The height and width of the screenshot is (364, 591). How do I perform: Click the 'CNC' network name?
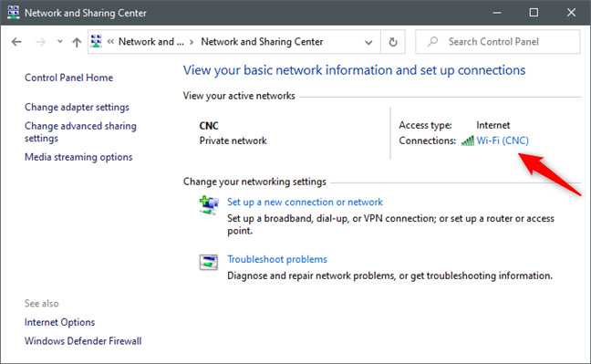(209, 126)
